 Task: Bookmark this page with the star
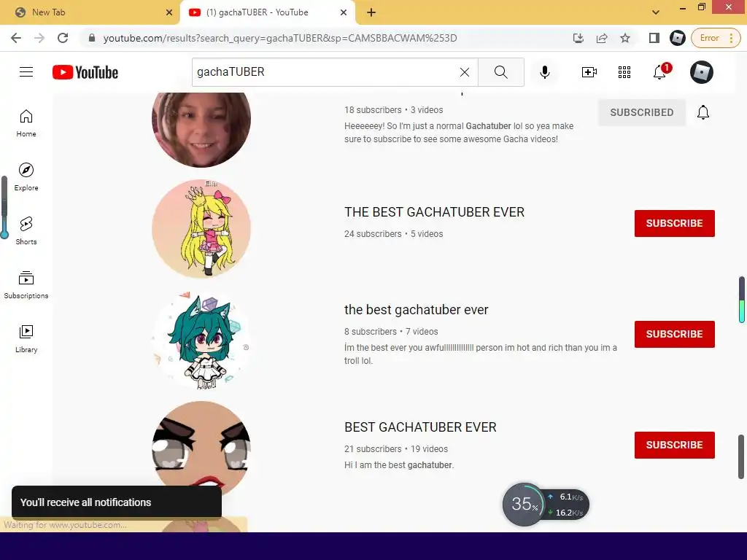625,38
